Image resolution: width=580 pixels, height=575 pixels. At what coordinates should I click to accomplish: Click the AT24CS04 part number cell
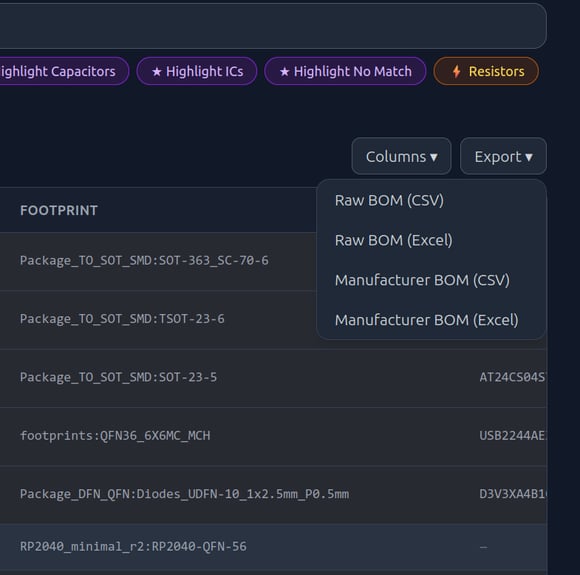point(513,377)
